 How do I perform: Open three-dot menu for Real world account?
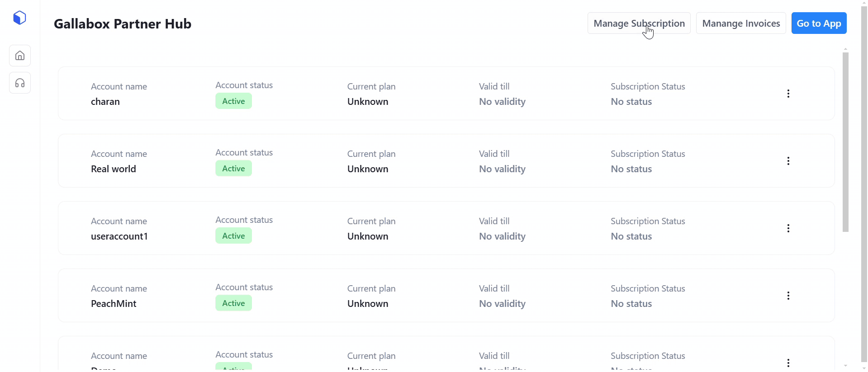click(x=788, y=161)
